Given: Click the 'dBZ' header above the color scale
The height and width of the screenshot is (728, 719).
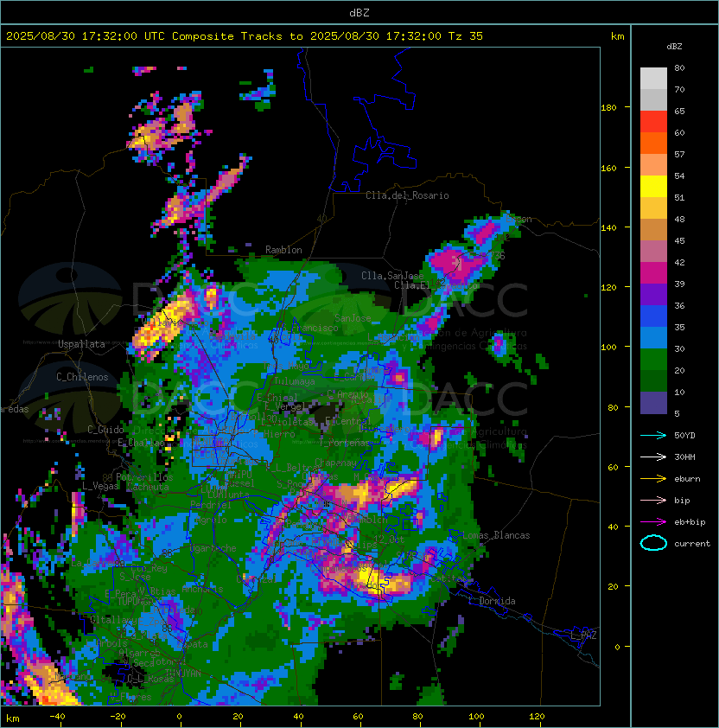Looking at the screenshot, I should click(674, 47).
